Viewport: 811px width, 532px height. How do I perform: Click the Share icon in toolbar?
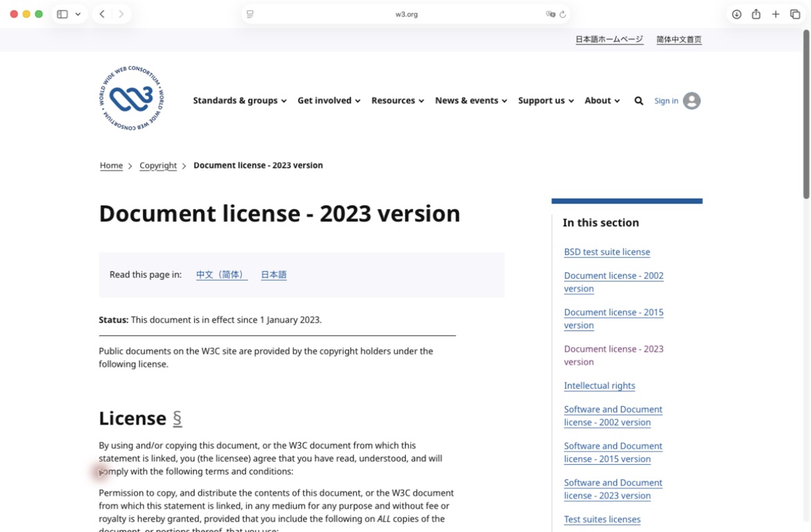[756, 14]
